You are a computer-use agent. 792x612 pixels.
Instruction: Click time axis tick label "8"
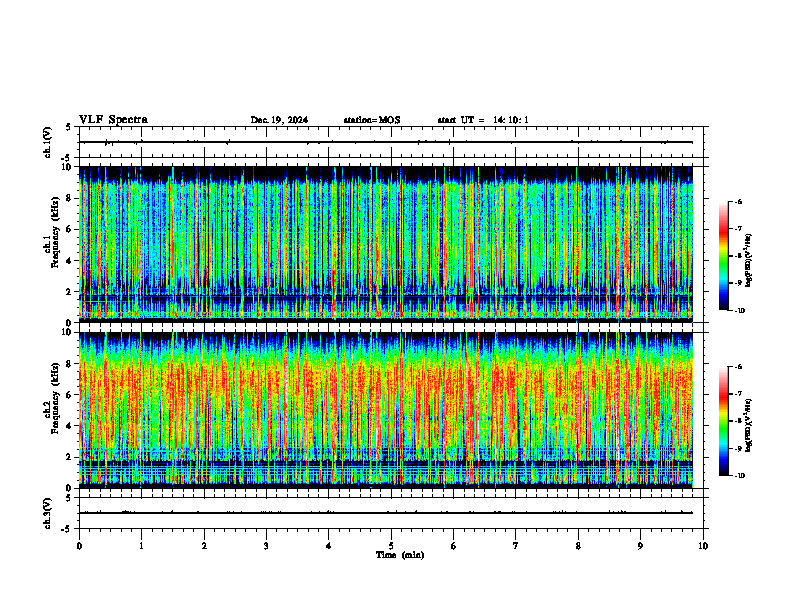[578, 546]
